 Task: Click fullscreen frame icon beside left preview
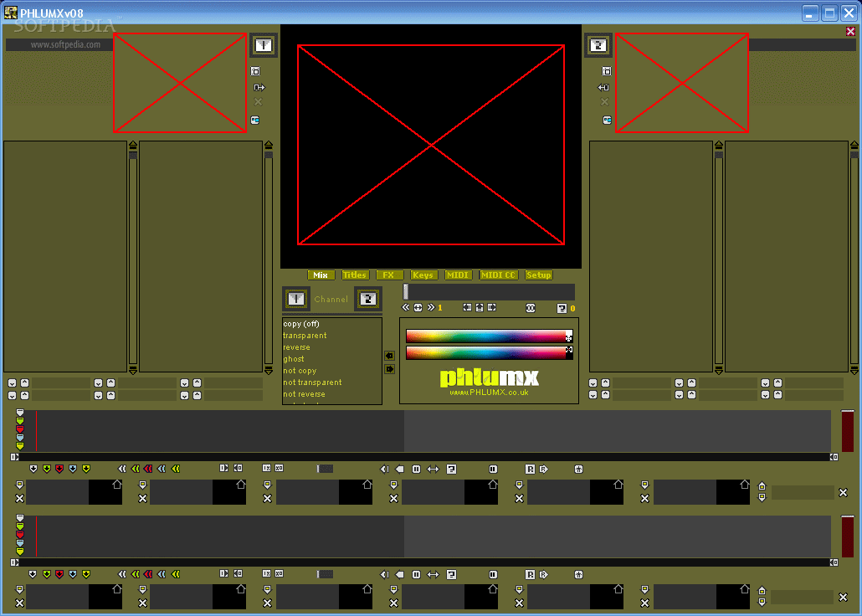click(255, 71)
